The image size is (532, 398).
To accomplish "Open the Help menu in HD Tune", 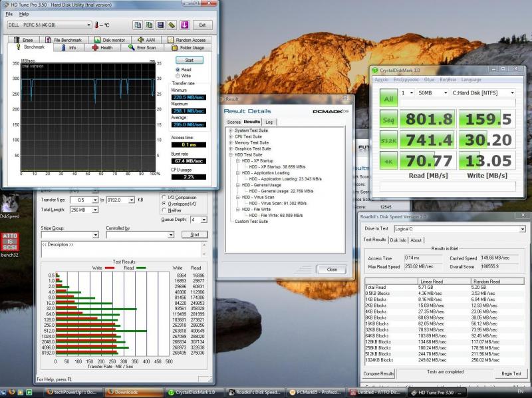I will [24, 14].
